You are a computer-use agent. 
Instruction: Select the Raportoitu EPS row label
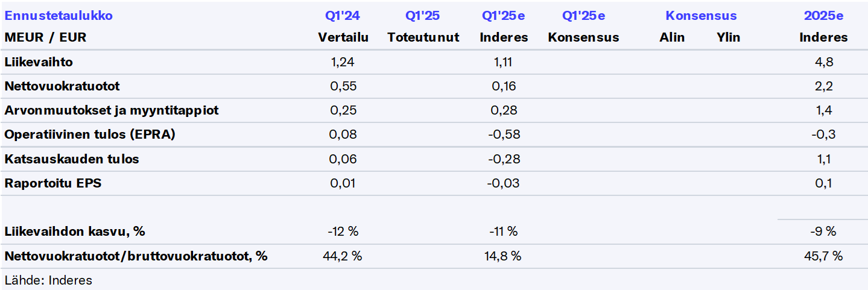point(53,183)
